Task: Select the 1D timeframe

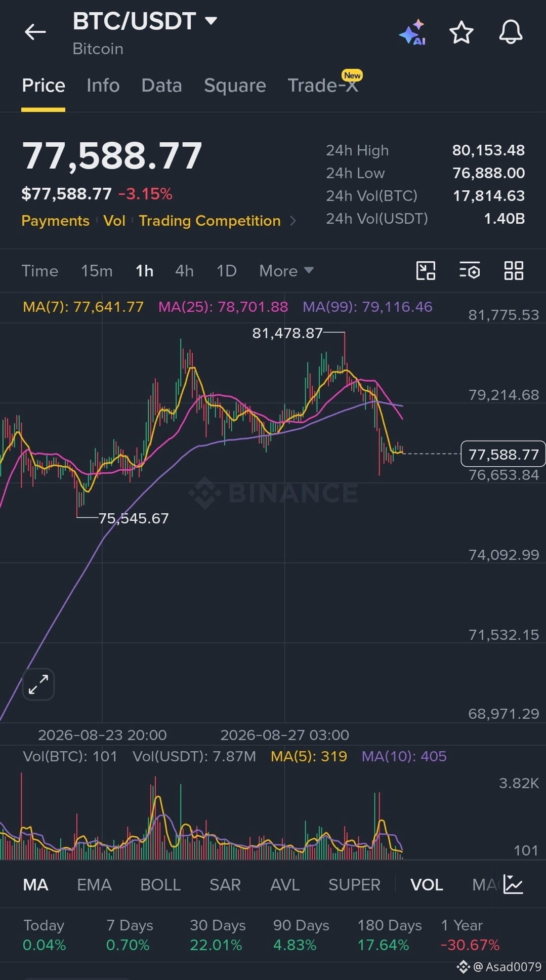Action: pos(226,271)
